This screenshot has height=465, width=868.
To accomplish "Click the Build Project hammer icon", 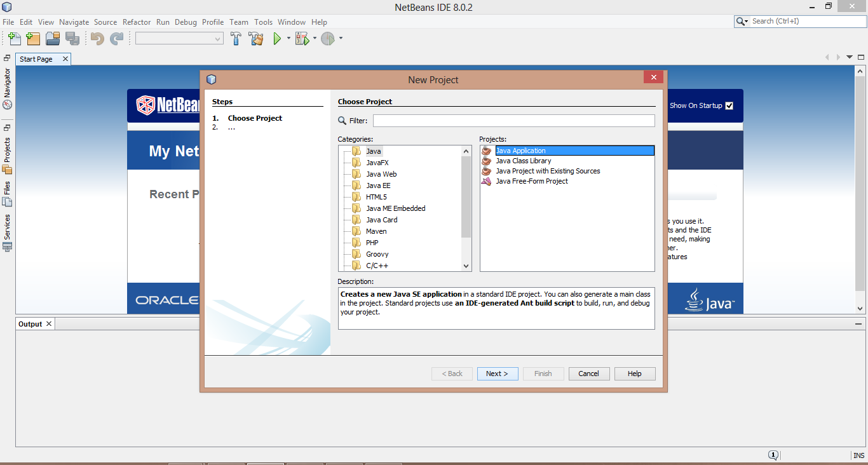I will pyautogui.click(x=236, y=39).
